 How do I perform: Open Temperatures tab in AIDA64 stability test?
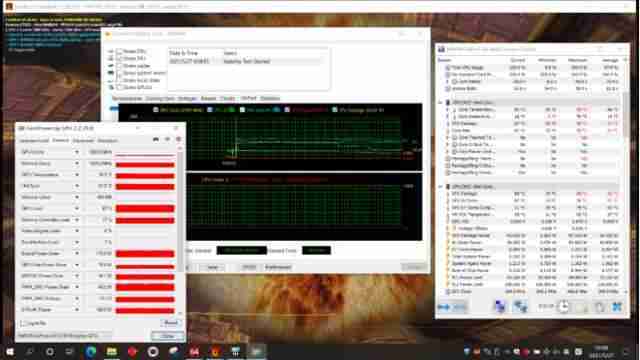127,98
